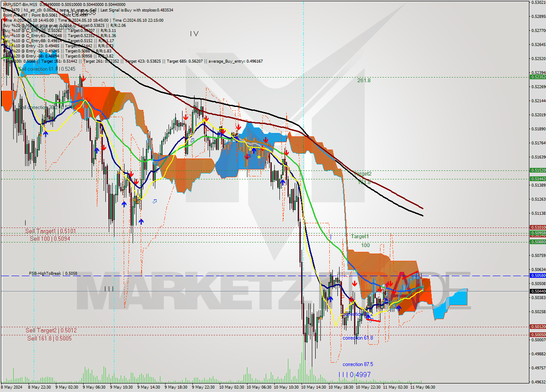Click the 0.49757 price axis label
The height and width of the screenshot is (392, 546).
point(538,368)
